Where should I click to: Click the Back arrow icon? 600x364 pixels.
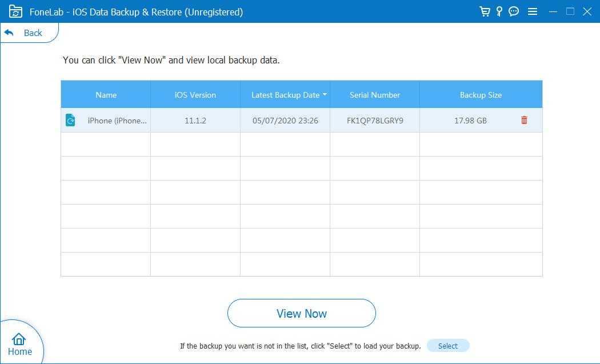pyautogui.click(x=9, y=33)
